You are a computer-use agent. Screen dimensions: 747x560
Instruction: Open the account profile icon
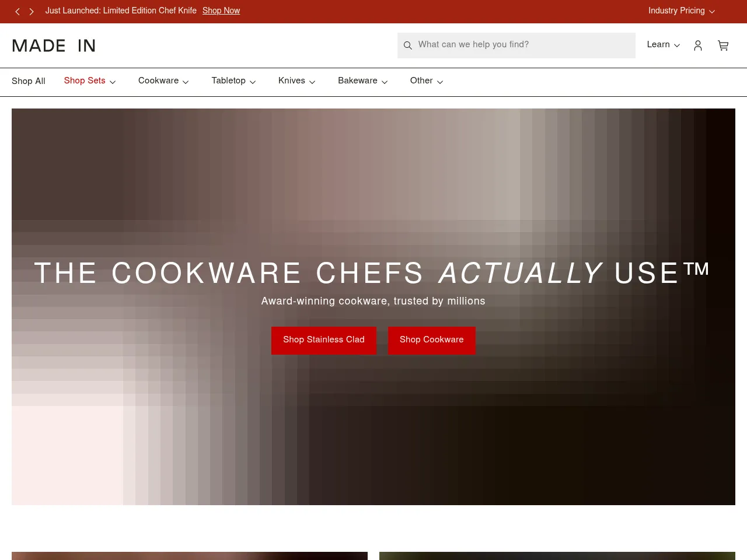pos(698,45)
